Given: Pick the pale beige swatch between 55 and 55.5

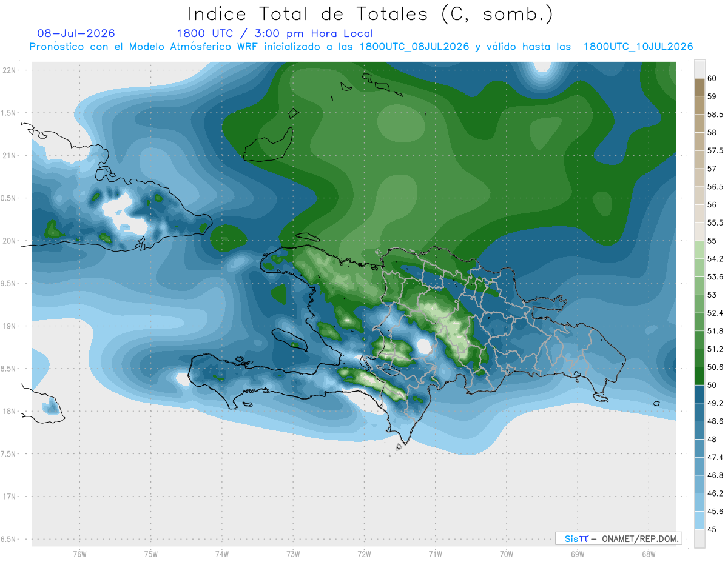Looking at the screenshot, I should pyautogui.click(x=699, y=232).
